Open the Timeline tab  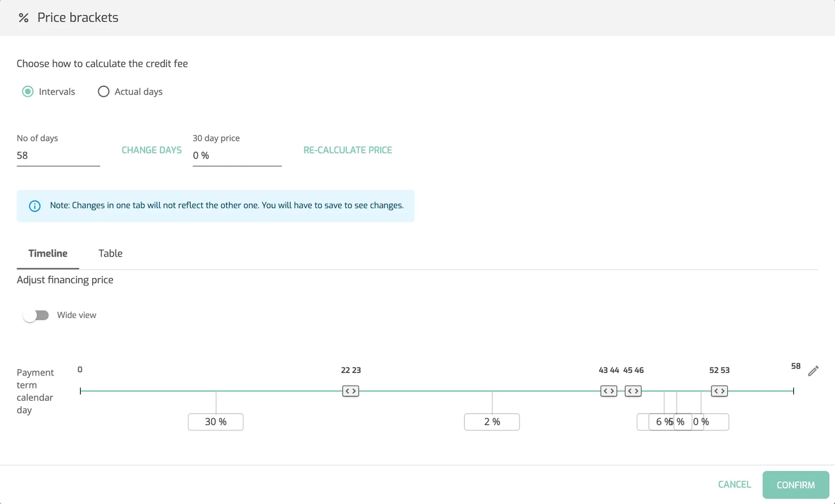48,254
